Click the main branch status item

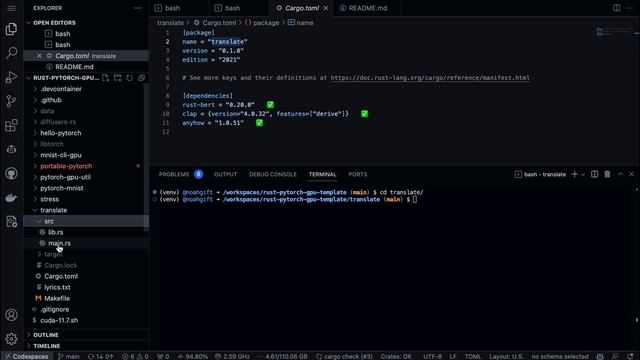tap(69, 356)
